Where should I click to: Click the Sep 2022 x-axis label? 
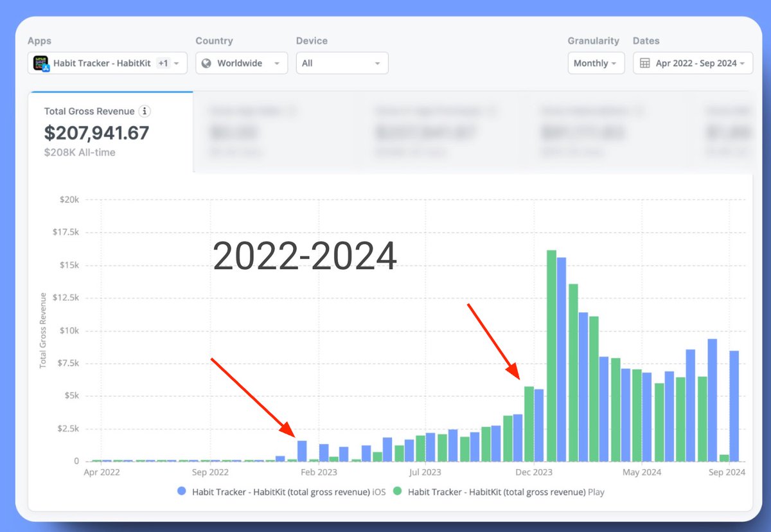click(210, 472)
